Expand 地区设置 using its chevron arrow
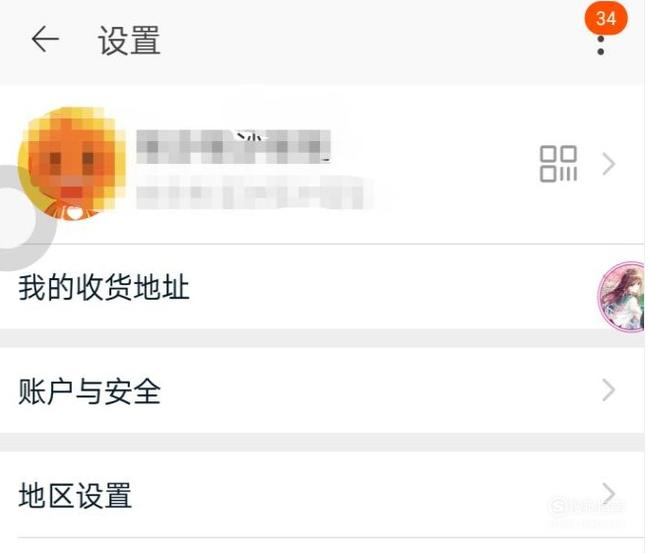The image size is (649, 553). [x=608, y=494]
